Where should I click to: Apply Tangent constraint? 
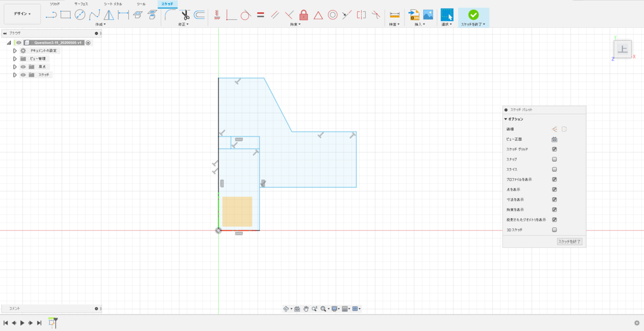(x=246, y=15)
